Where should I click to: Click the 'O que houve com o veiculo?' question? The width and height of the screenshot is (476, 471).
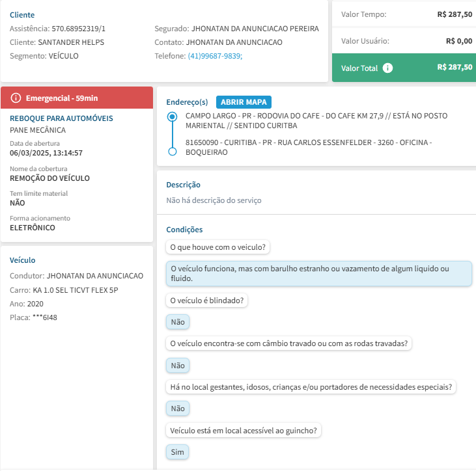click(219, 247)
